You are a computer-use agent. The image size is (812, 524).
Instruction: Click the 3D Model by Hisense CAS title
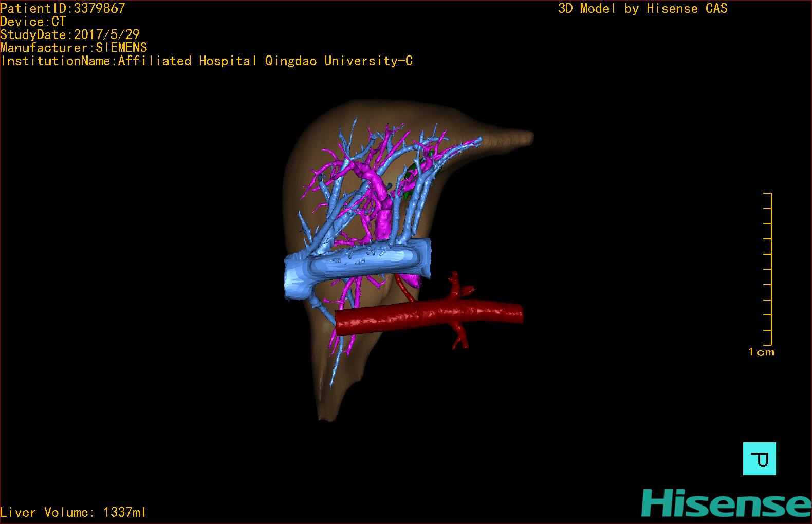pyautogui.click(x=642, y=8)
